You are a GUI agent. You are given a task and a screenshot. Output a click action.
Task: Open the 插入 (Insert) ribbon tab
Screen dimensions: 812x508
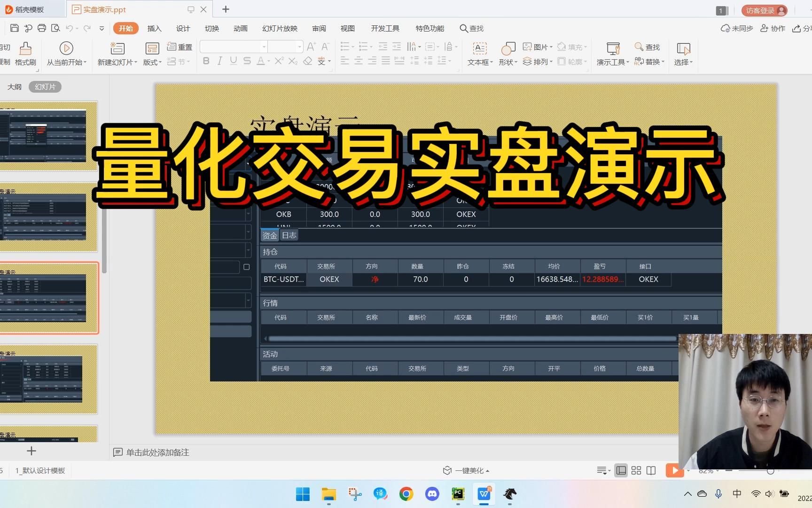[154, 28]
